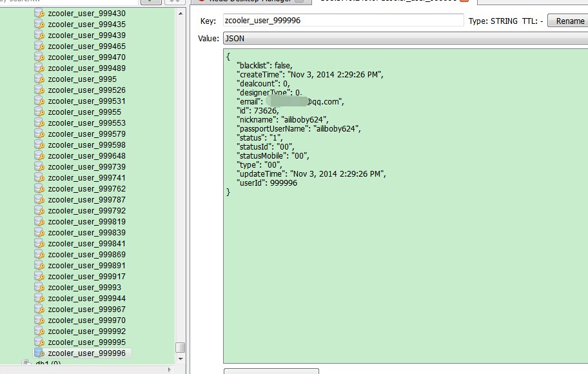Select key zcooler_user_999944

point(86,298)
